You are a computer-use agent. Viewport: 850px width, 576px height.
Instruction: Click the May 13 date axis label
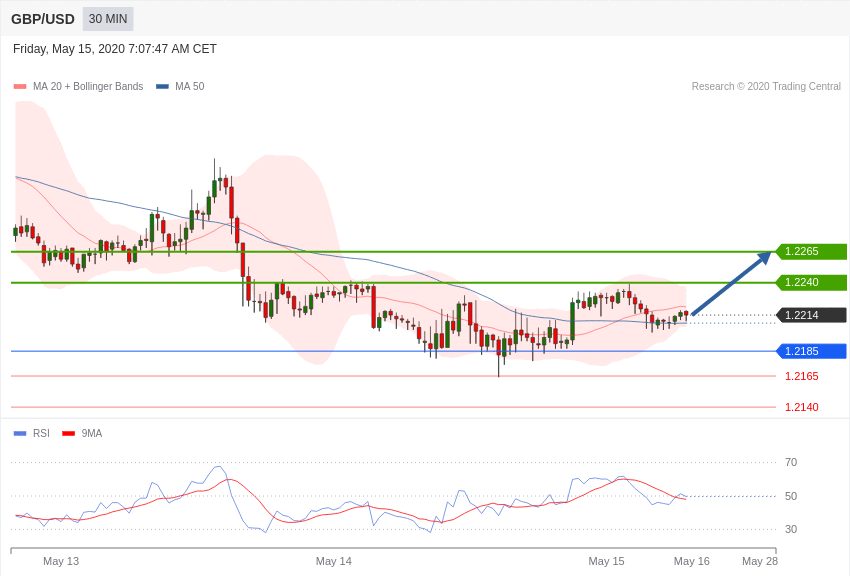[61, 561]
